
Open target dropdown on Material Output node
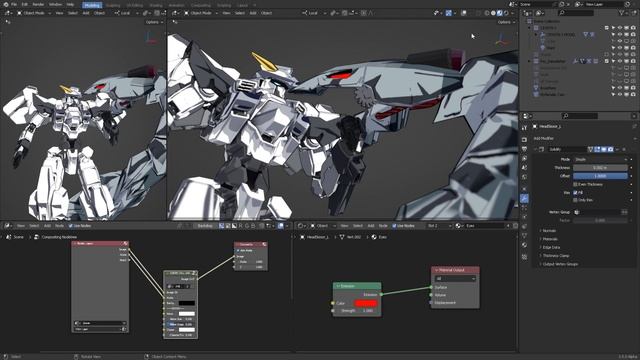pos(455,279)
